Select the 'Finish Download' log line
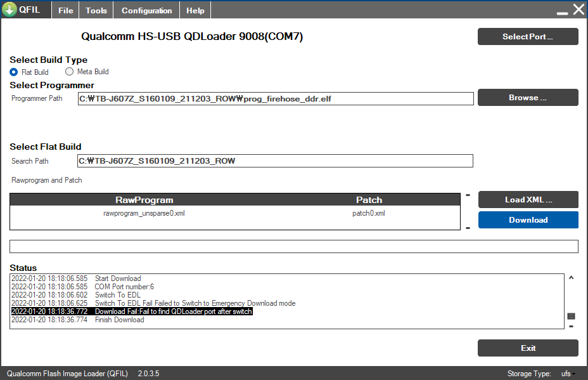588x380 pixels. [78, 320]
